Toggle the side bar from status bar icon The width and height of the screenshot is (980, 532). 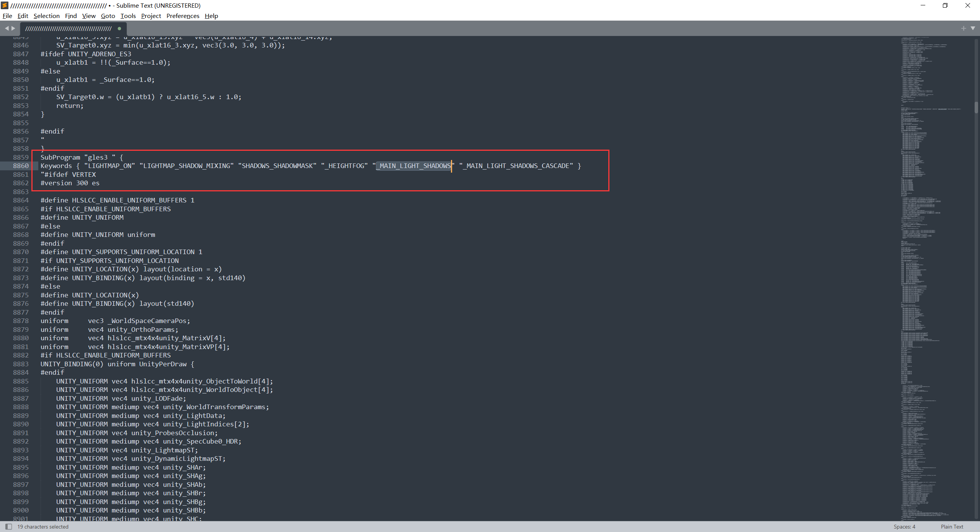tap(8, 527)
